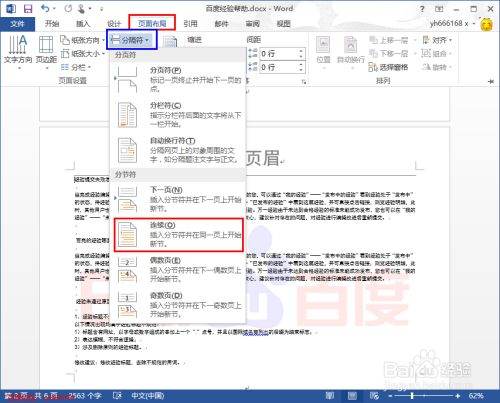This screenshot has width=500, height=403.
Task: Click the 中文(中国) language indicator
Action: [x=148, y=396]
